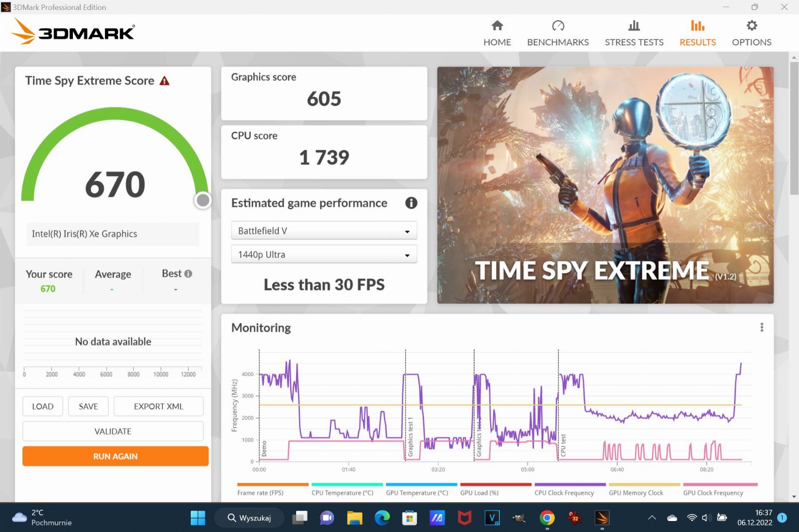Viewport: 799px width, 532px height.
Task: Click the 3DMark logo
Action: [73, 31]
